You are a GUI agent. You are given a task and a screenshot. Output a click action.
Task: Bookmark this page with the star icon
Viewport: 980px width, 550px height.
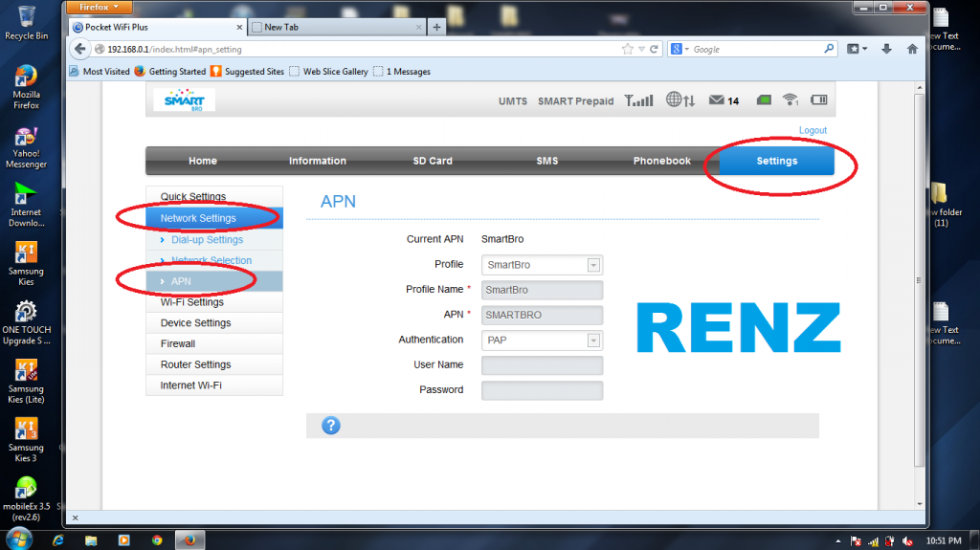(x=628, y=49)
